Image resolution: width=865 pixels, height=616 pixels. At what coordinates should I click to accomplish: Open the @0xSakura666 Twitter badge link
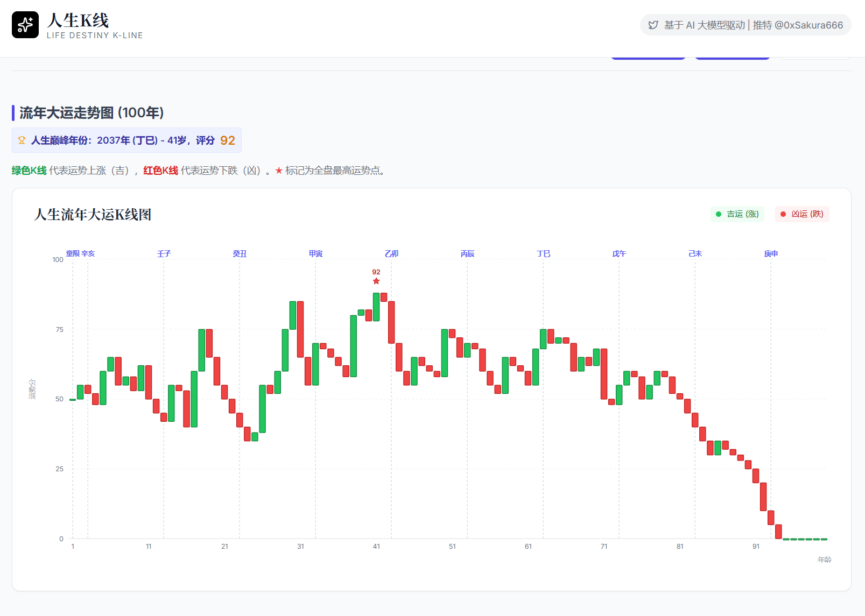[746, 25]
